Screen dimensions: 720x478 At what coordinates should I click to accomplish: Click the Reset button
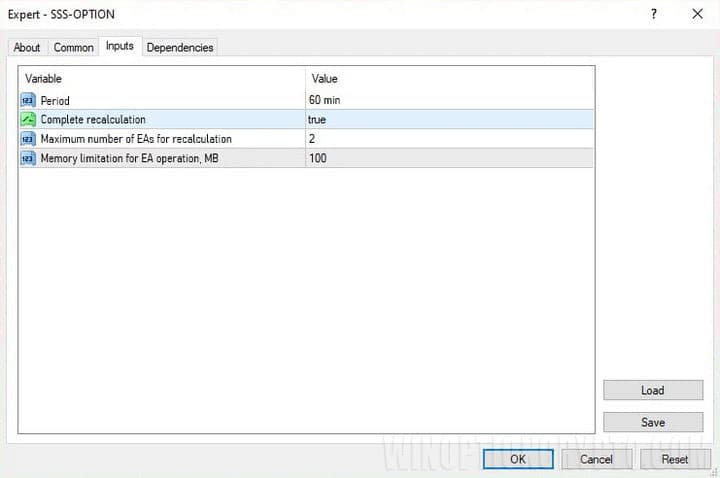pyautogui.click(x=674, y=459)
